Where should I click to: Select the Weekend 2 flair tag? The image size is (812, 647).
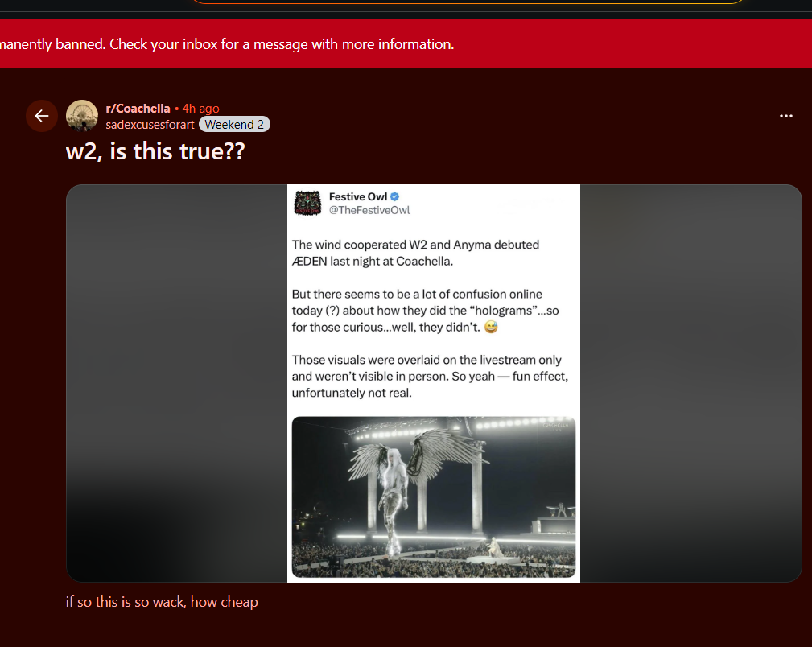pyautogui.click(x=234, y=124)
